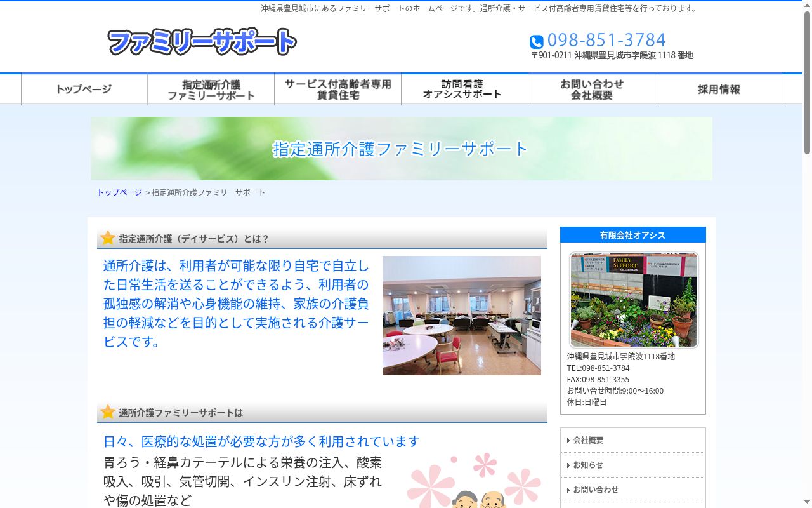Click the FAX:098-851-3355 text
The height and width of the screenshot is (508, 812).
(598, 380)
